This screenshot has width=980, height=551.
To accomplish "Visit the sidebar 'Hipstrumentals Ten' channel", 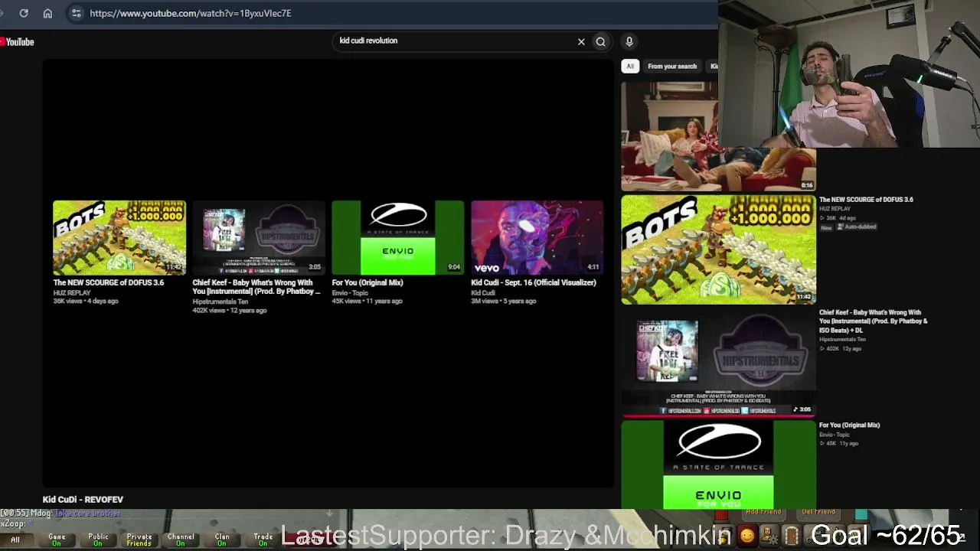I will pos(842,339).
